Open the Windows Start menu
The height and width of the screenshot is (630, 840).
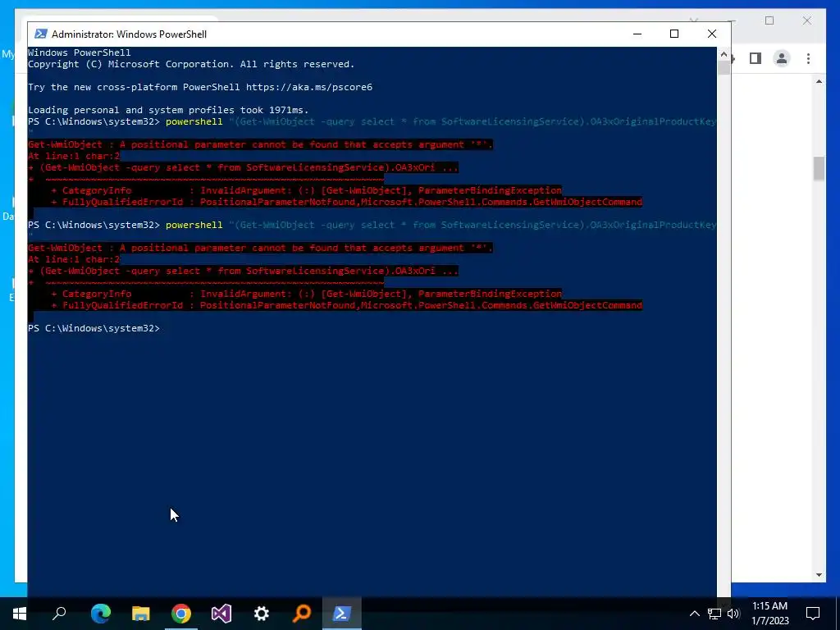click(20, 614)
